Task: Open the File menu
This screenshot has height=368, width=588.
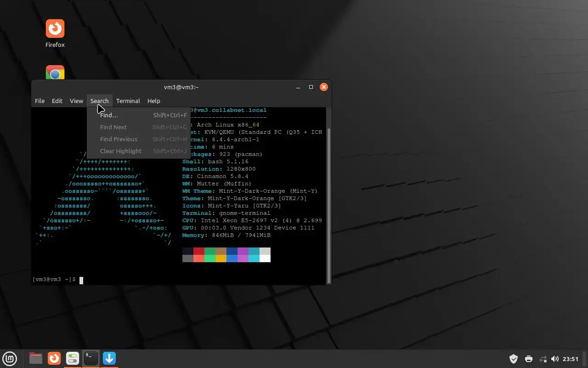Action: coord(40,101)
